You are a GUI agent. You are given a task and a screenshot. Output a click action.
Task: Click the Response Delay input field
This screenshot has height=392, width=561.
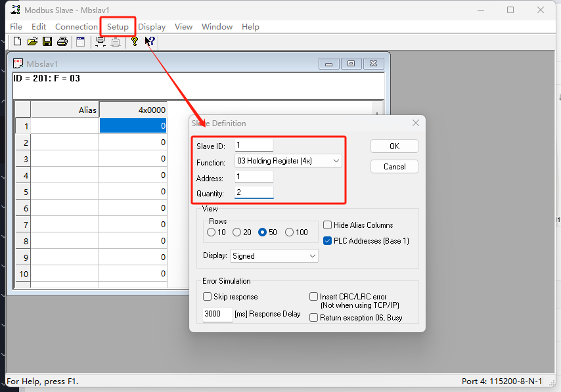(x=217, y=314)
